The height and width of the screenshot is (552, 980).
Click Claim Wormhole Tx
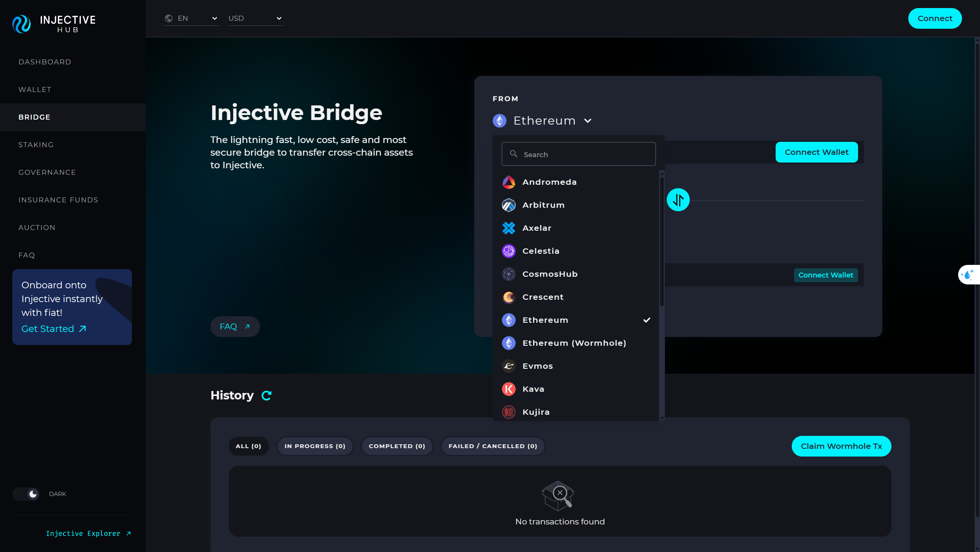[841, 446]
